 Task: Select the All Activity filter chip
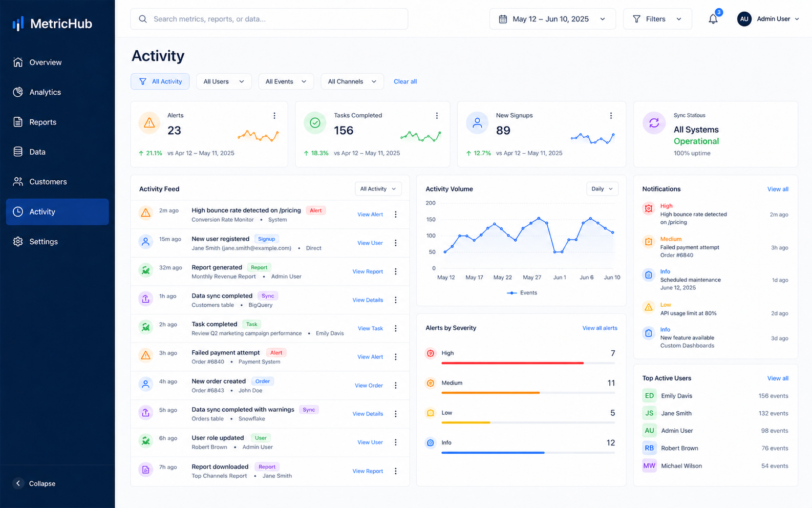(x=160, y=81)
